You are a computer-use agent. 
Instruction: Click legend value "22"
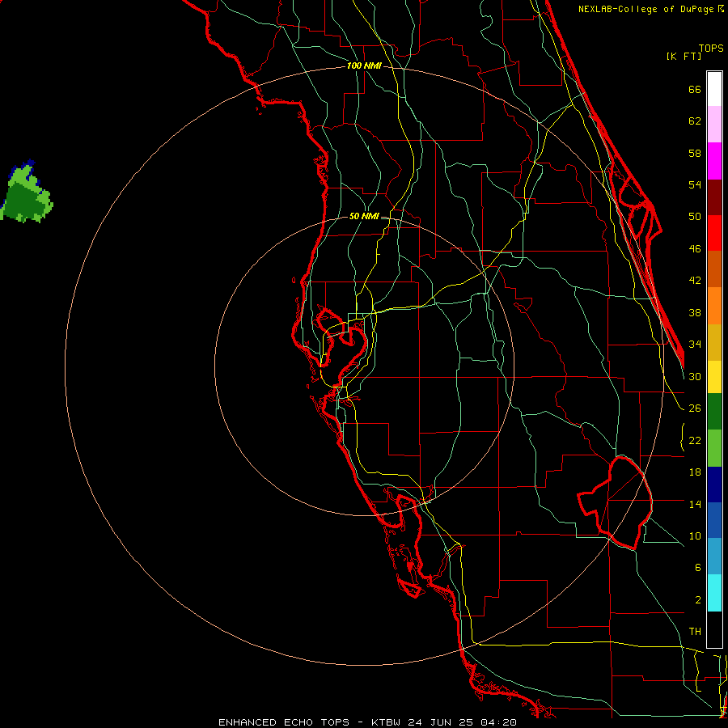pos(695,441)
